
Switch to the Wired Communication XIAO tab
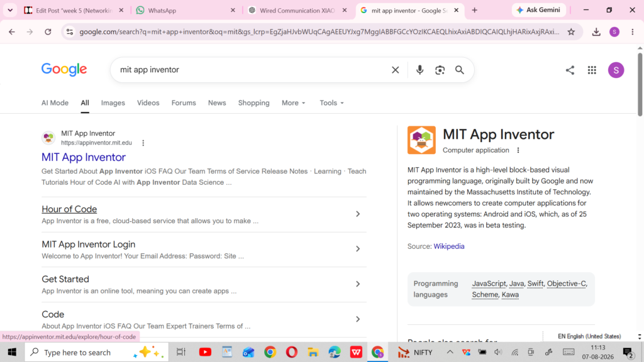pos(297,10)
